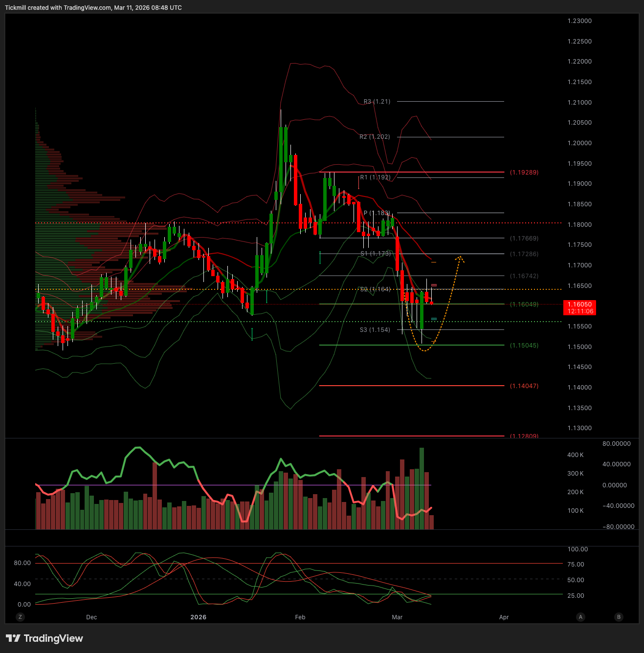Click price axis value 1.13000
This screenshot has width=644, height=653.
click(579, 428)
